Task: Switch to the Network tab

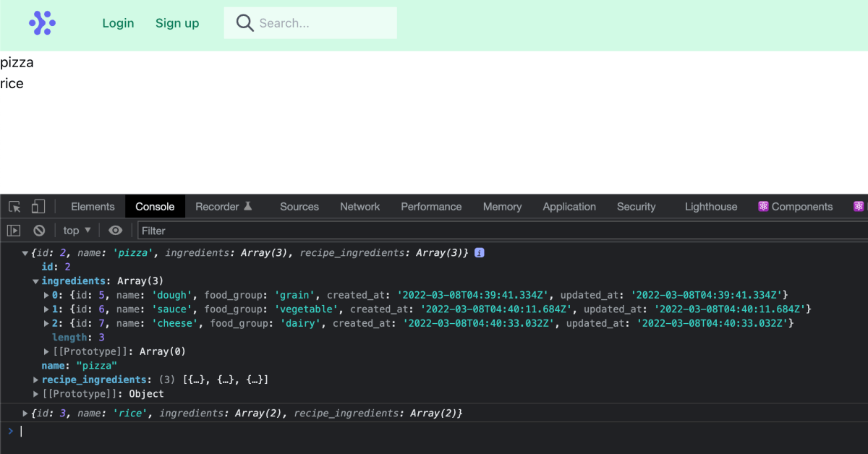Action: coord(359,206)
